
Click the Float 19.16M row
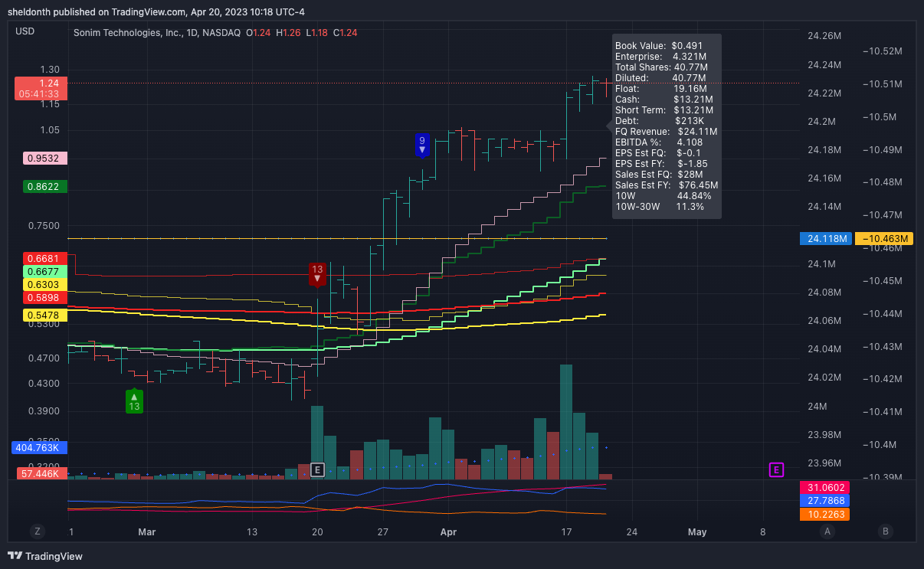[x=660, y=89]
